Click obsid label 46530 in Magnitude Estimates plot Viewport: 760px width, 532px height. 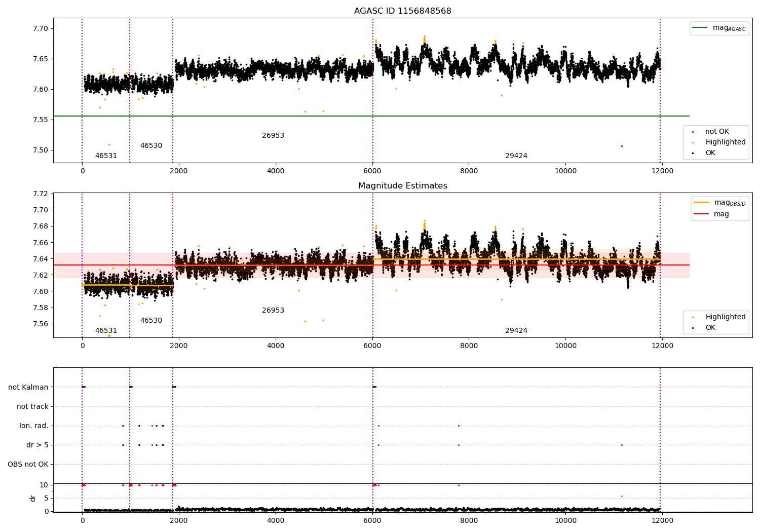pyautogui.click(x=151, y=321)
